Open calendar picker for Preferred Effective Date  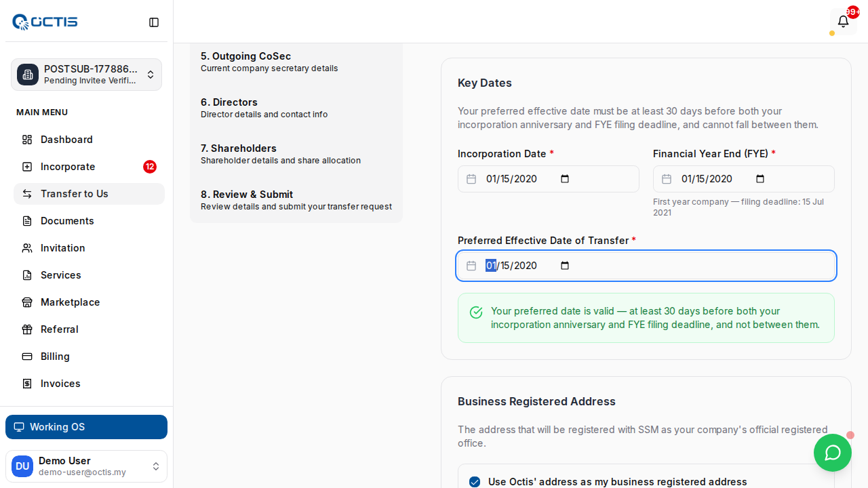click(x=565, y=266)
